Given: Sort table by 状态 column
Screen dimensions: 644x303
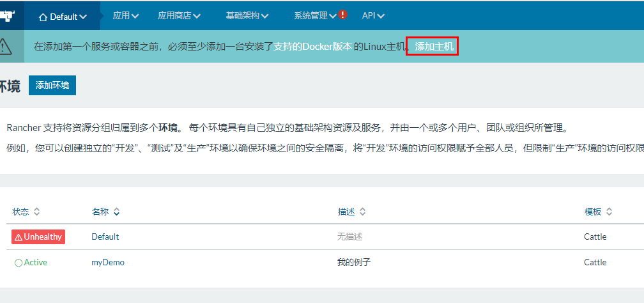Looking at the screenshot, I should tap(26, 212).
